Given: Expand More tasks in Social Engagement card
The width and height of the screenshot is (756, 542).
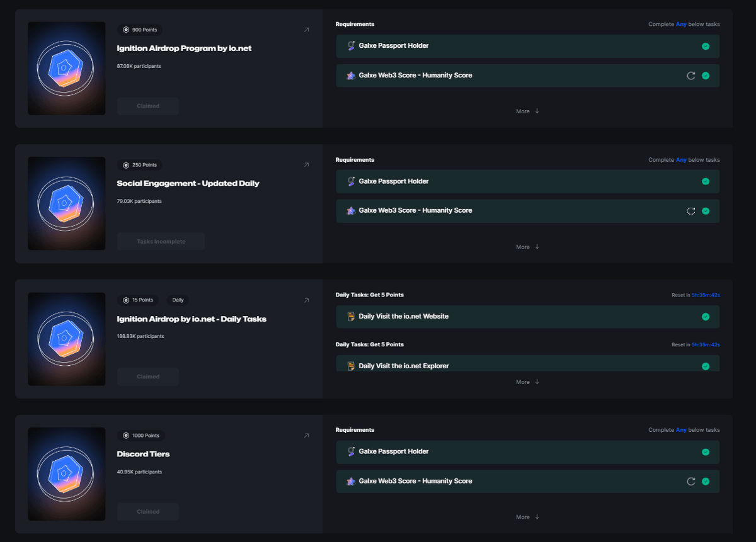Looking at the screenshot, I should tap(528, 247).
